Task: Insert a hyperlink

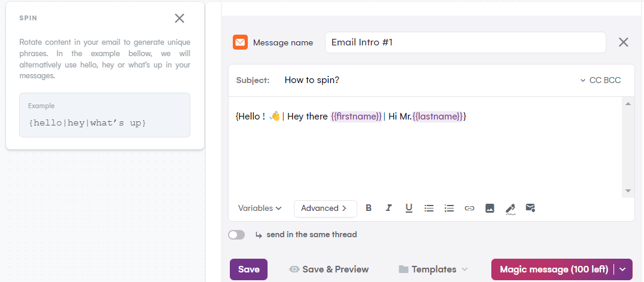Action: click(x=469, y=208)
